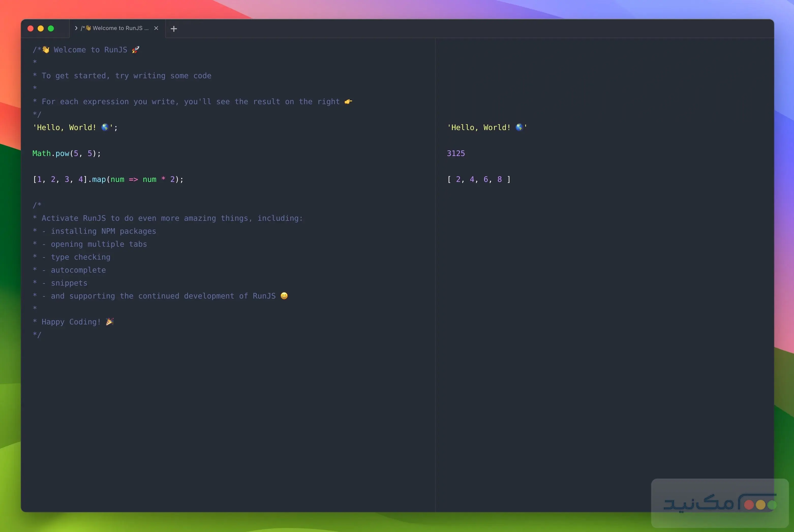Click the rocket emoji in the first comment
This screenshot has width=794, height=532.
coord(135,50)
